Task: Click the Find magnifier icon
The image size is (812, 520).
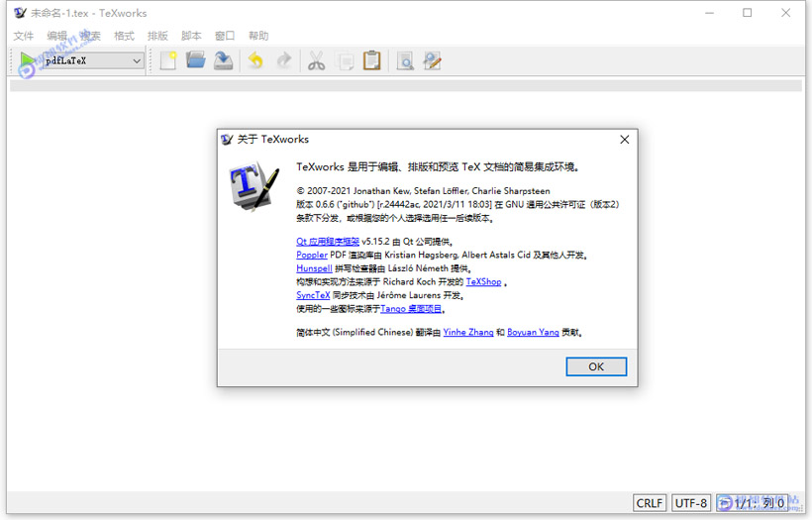Action: click(405, 60)
